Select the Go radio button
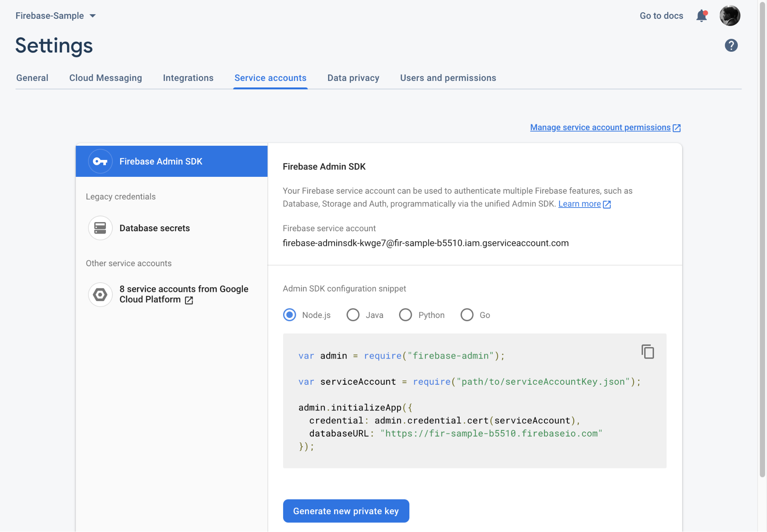The image size is (767, 532). click(467, 315)
